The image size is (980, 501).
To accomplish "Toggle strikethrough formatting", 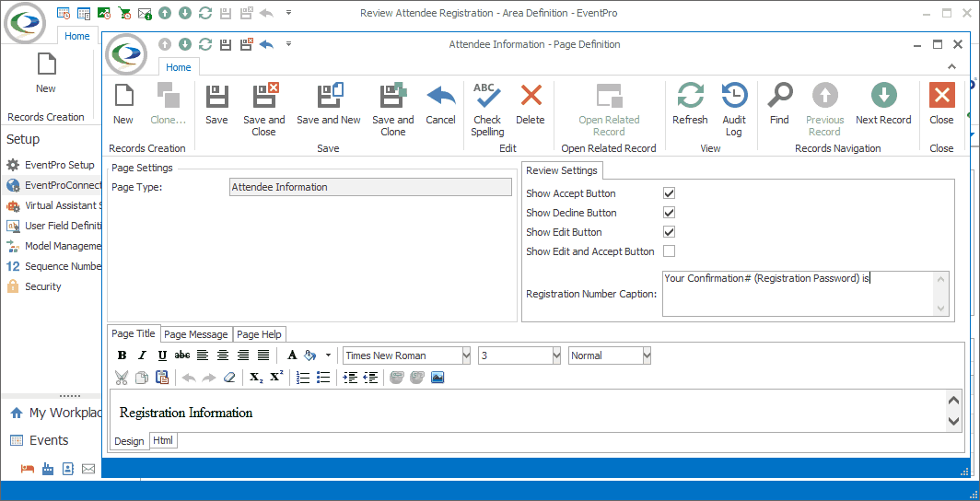I will pos(182,355).
